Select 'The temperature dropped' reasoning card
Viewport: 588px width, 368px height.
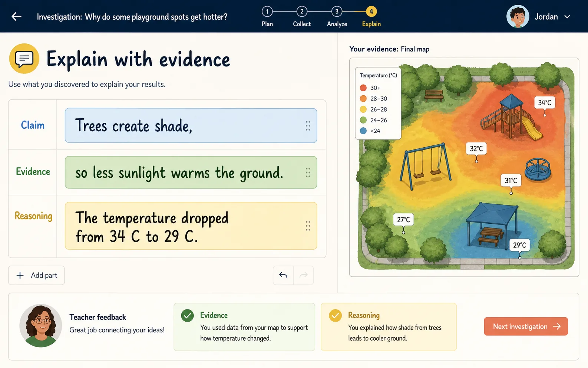[x=191, y=226]
